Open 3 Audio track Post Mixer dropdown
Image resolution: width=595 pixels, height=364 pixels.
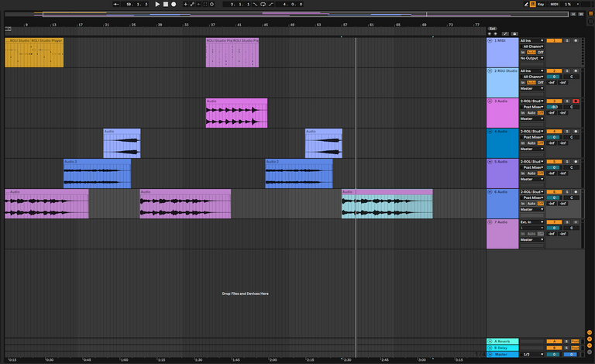pos(532,107)
